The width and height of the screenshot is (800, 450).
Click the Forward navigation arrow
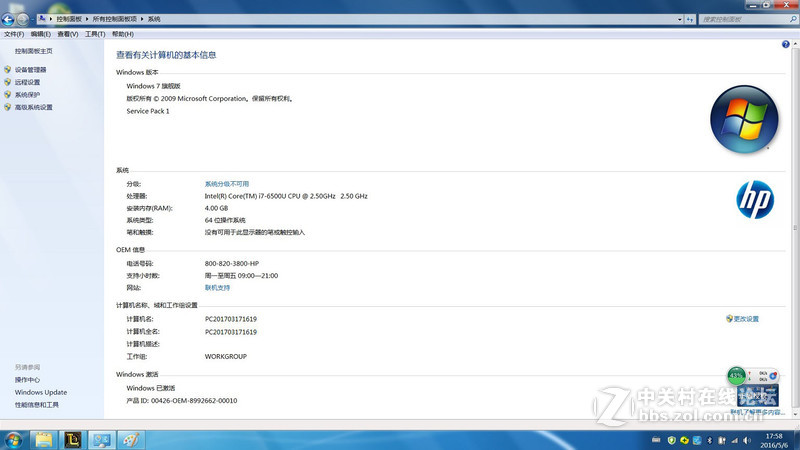click(x=22, y=19)
